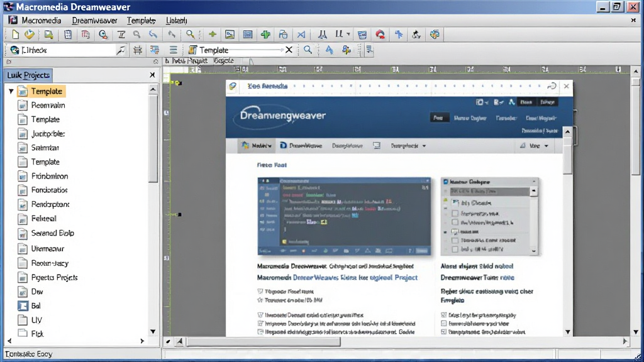Viewport: 644px width, 362px height.
Task: Click the blue X toolbar icon
Action: click(301, 35)
